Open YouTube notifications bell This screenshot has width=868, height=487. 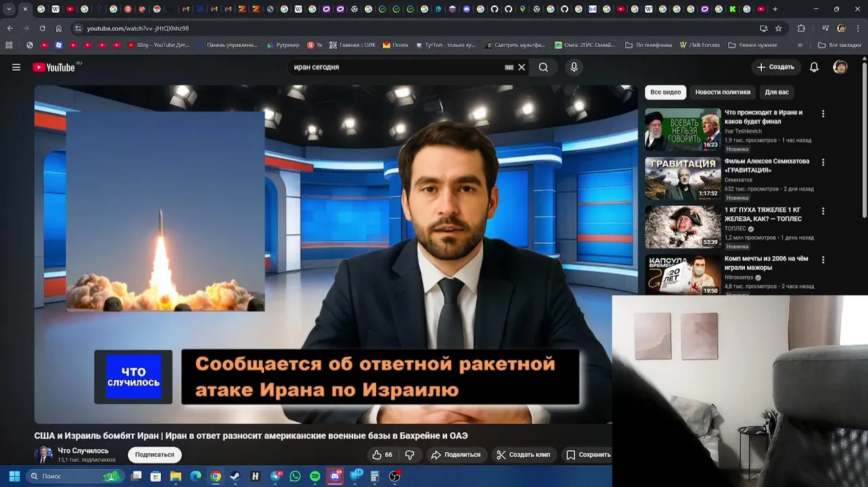coord(814,68)
